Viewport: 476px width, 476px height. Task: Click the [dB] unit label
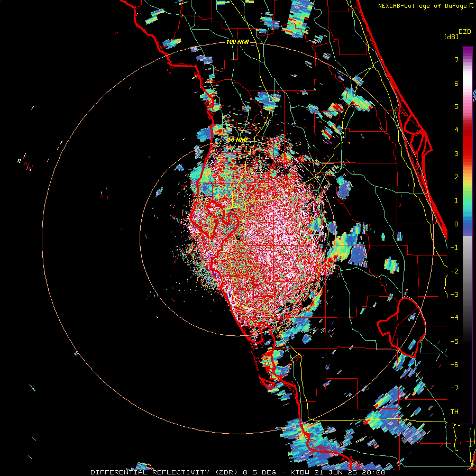pos(451,36)
